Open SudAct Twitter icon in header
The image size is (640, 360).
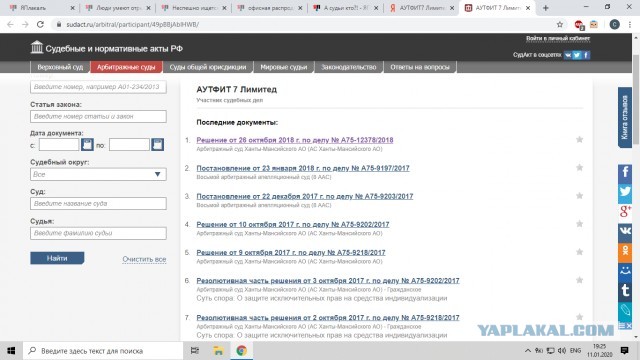pos(577,55)
